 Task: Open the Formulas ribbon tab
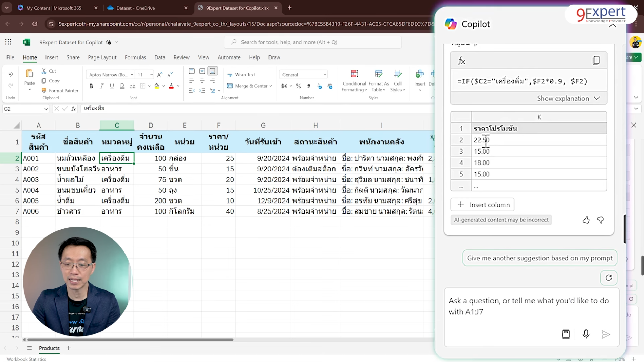click(135, 57)
